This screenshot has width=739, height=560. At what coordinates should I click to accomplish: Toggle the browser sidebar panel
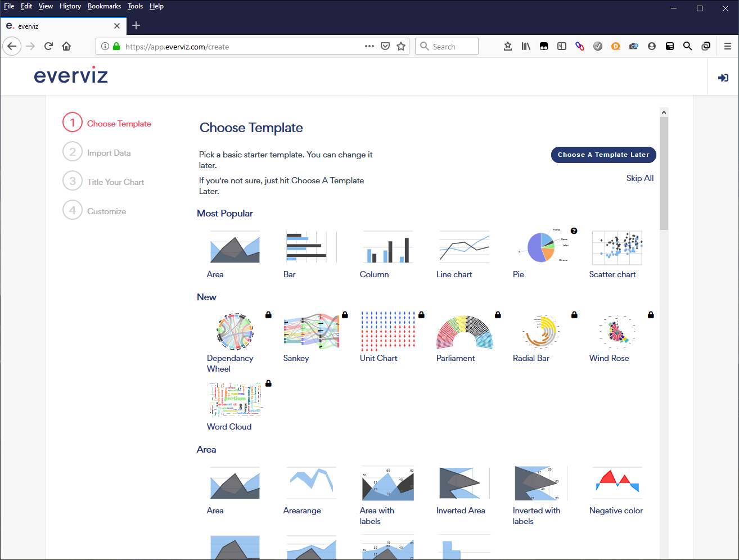(562, 46)
